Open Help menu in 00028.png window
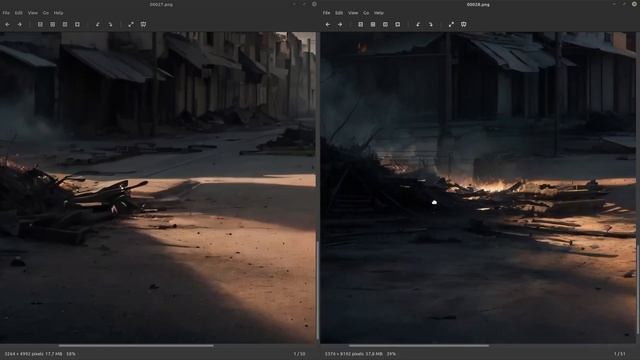The width and height of the screenshot is (640, 360). 379,13
